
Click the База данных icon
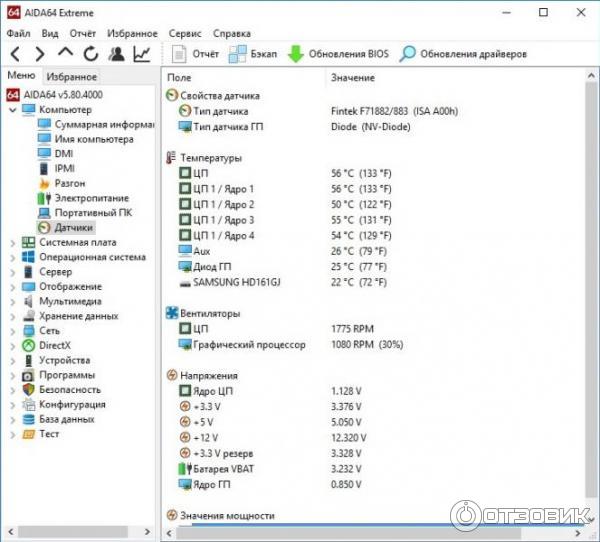pyautogui.click(x=29, y=420)
